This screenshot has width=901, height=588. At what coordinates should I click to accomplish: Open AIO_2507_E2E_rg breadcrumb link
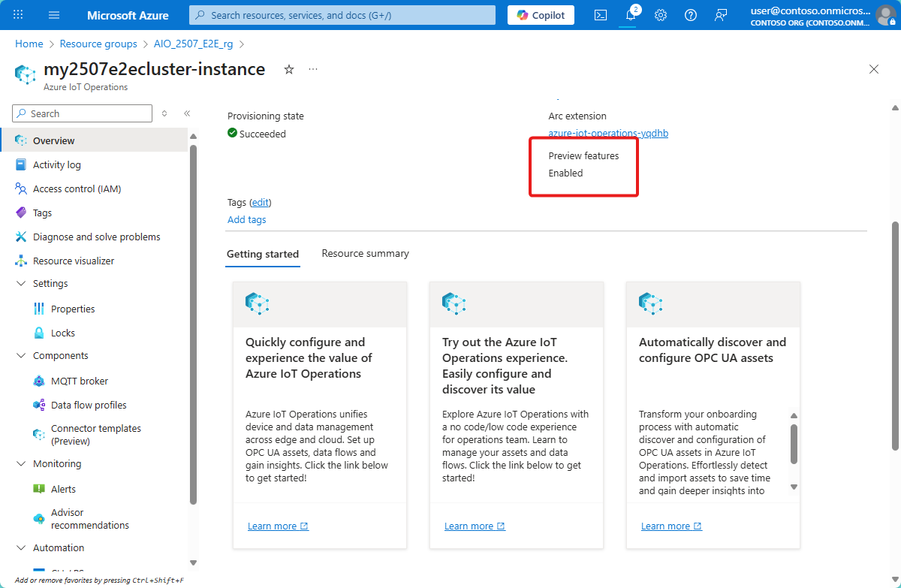tap(193, 44)
